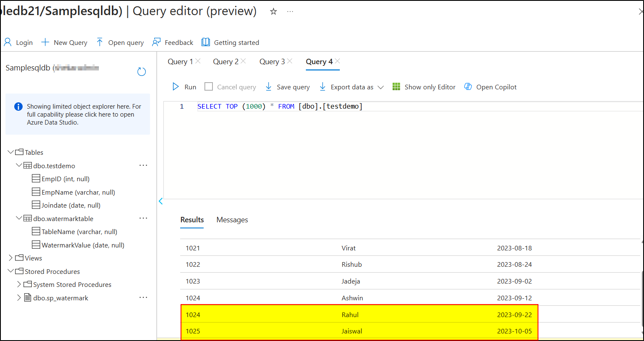Select the Query 4 tab
Screen dimensions: 644x341
click(319, 62)
